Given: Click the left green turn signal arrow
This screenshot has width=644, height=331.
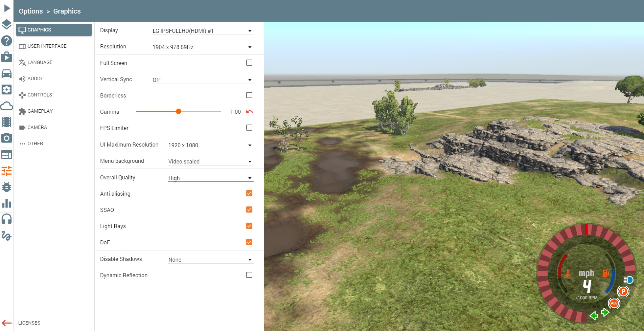Looking at the screenshot, I should 594,316.
